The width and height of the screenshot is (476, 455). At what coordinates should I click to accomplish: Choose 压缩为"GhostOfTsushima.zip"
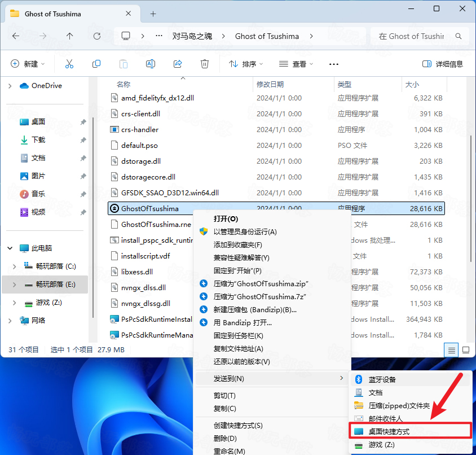point(261,284)
